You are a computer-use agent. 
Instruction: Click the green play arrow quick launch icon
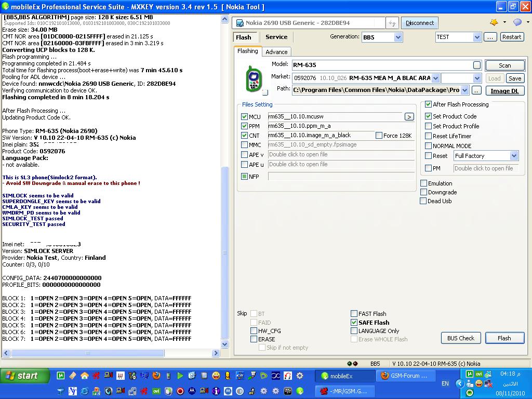[x=180, y=376]
